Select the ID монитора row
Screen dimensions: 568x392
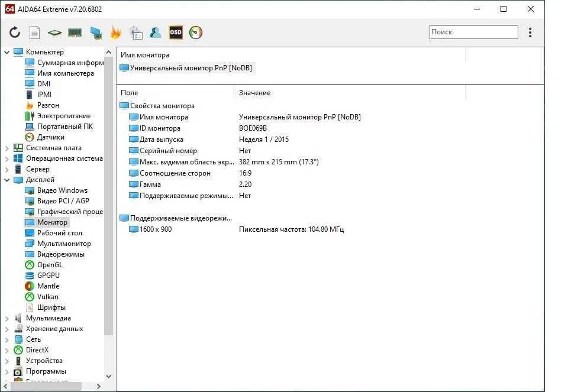coord(198,128)
